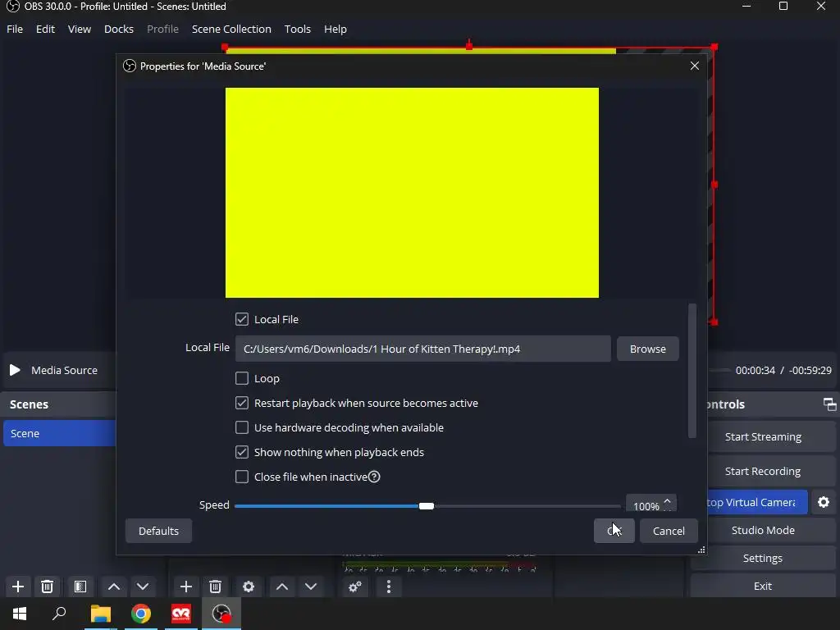Open source properties gear icon
This screenshot has width=840, height=630.
[249, 587]
